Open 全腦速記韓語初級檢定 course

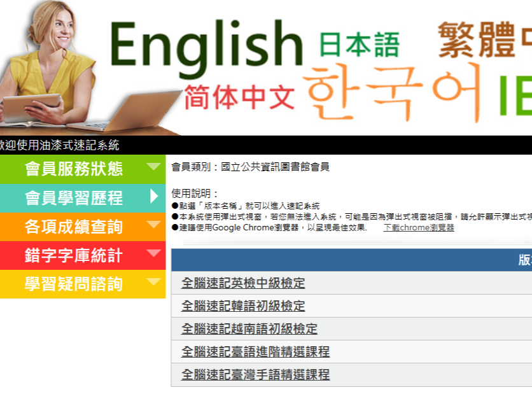point(243,305)
